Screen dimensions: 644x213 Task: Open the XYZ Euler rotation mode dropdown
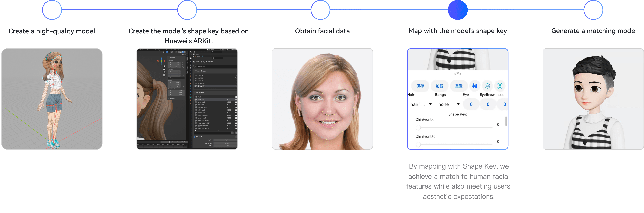click(x=177, y=78)
